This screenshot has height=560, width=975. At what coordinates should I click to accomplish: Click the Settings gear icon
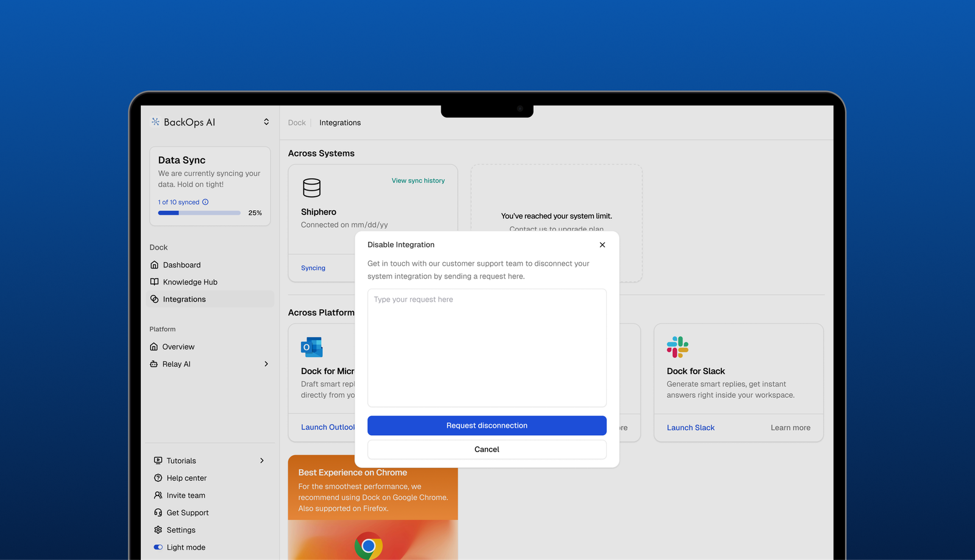pos(158,530)
